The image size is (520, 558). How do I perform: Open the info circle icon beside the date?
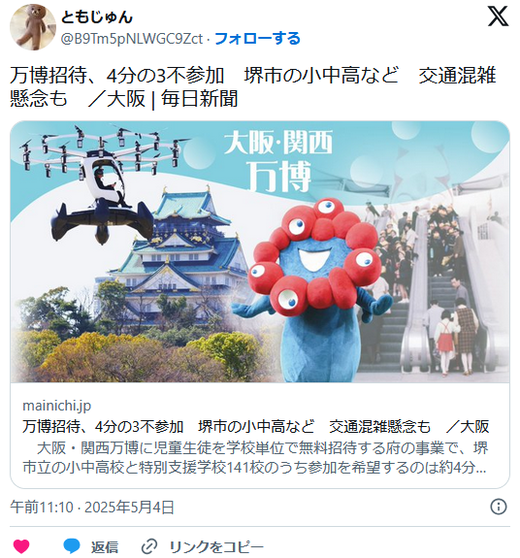tap(498, 506)
